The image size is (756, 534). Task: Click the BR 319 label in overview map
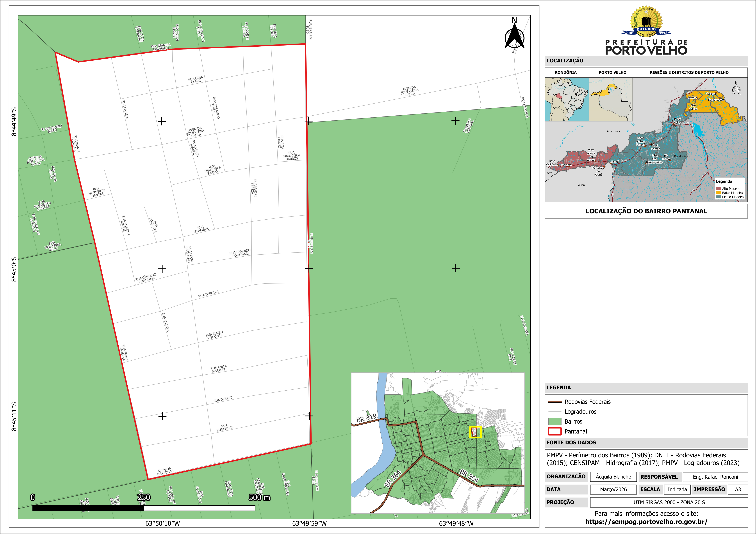coord(366,418)
